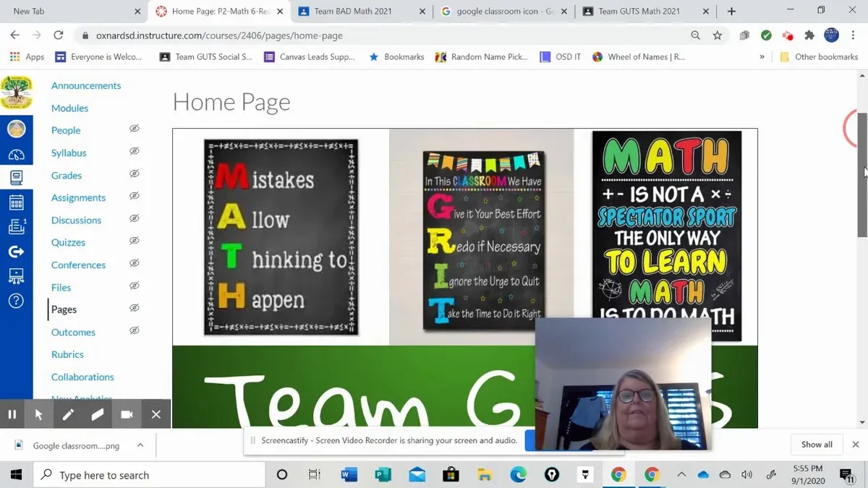The width and height of the screenshot is (868, 488).
Task: Expand the Google classroom png download options
Action: (140, 445)
